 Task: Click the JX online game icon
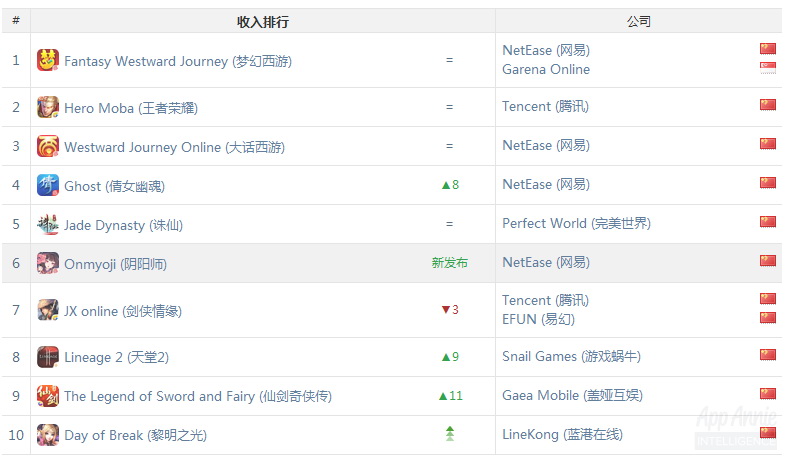click(48, 310)
